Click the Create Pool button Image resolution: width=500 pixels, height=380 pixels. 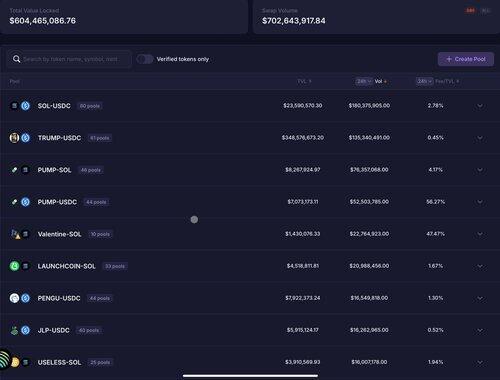(x=466, y=59)
